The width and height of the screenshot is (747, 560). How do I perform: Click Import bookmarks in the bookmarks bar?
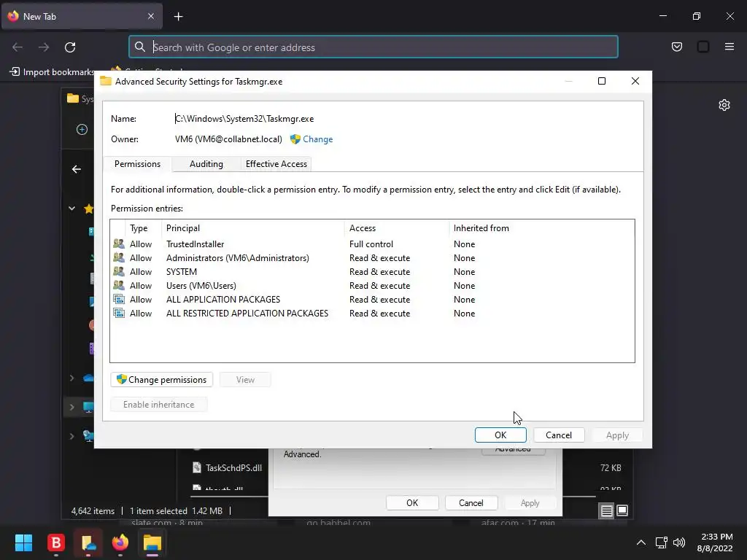[52, 72]
